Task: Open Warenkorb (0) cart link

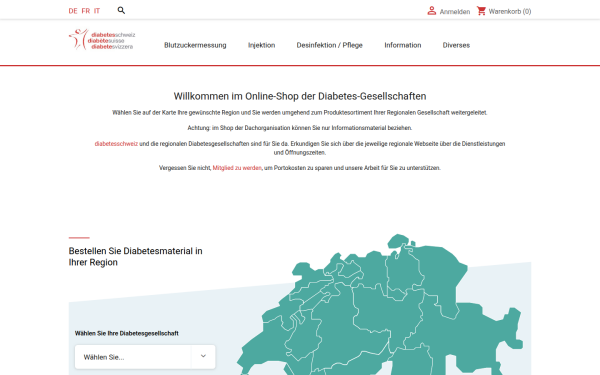Action: tap(510, 11)
